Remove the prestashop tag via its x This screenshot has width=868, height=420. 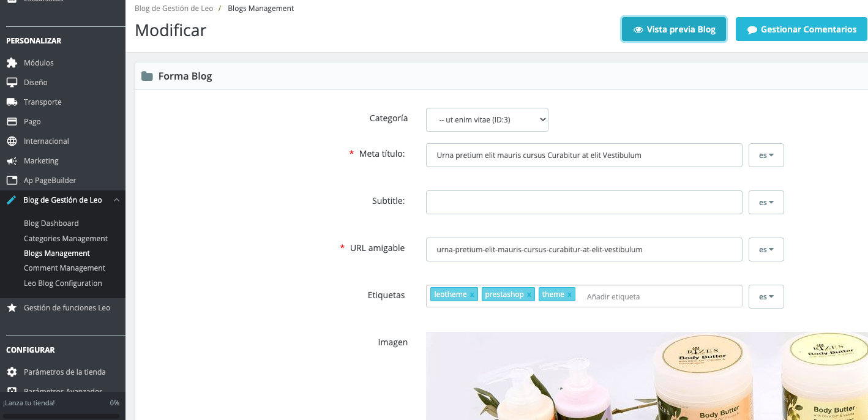[x=529, y=295]
